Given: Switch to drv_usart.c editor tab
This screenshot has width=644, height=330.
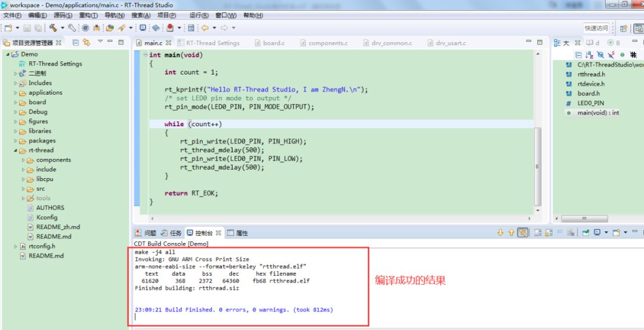Looking at the screenshot, I should tap(447, 43).
